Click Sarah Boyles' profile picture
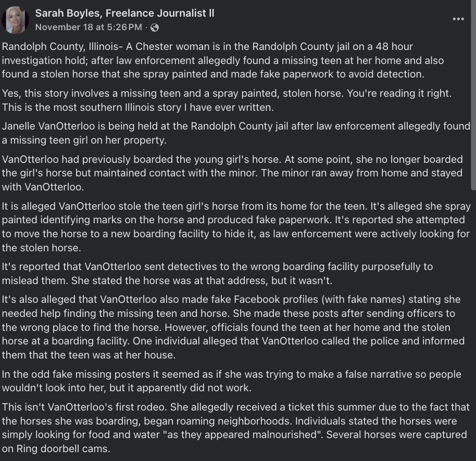The height and width of the screenshot is (461, 476). tap(16, 20)
